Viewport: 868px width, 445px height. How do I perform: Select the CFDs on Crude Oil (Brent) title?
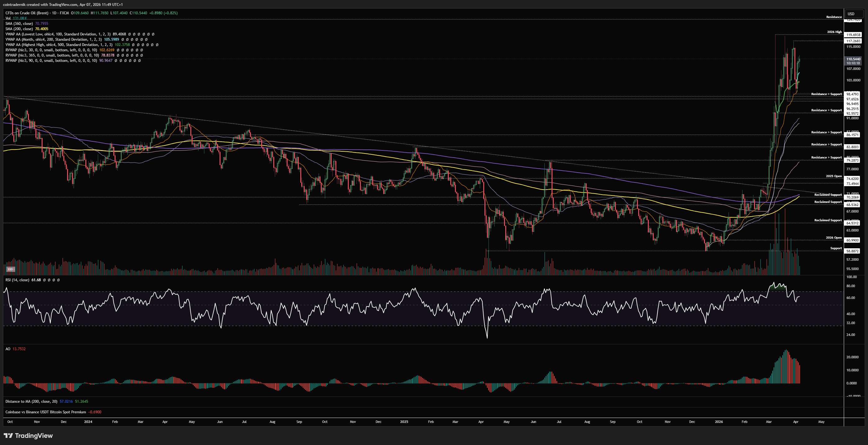(27, 13)
